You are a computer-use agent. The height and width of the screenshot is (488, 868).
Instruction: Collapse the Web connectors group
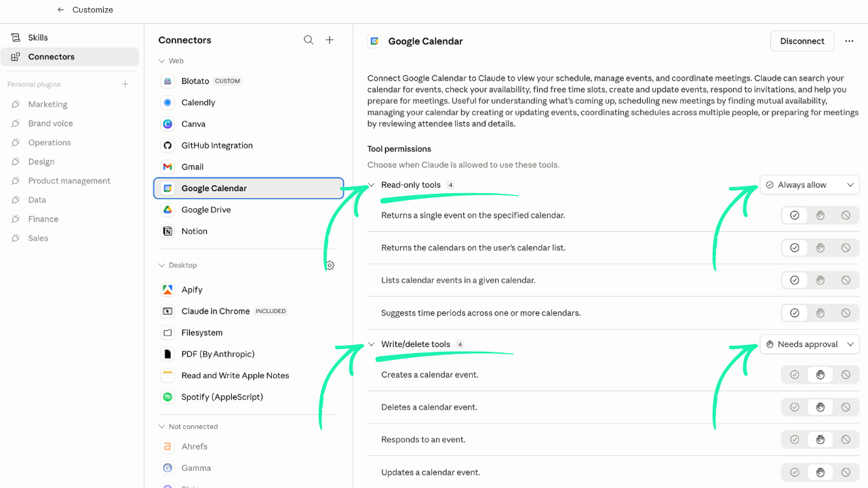[162, 61]
